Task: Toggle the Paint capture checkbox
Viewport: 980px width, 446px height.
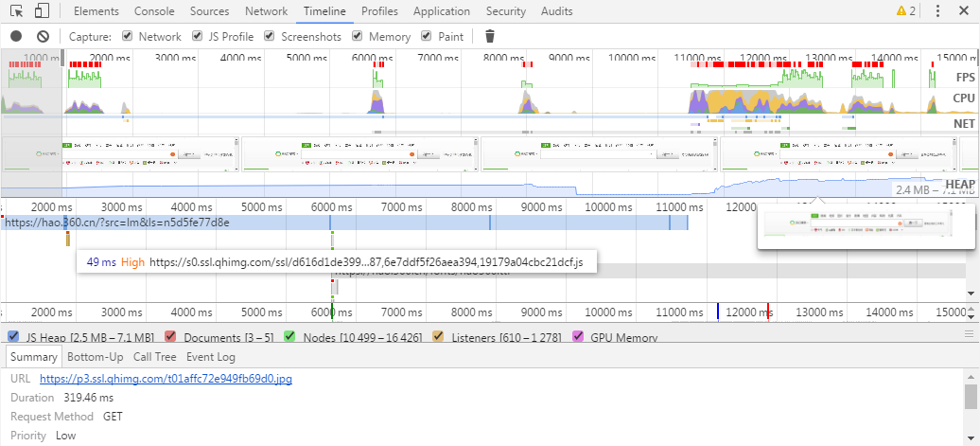Action: [428, 36]
